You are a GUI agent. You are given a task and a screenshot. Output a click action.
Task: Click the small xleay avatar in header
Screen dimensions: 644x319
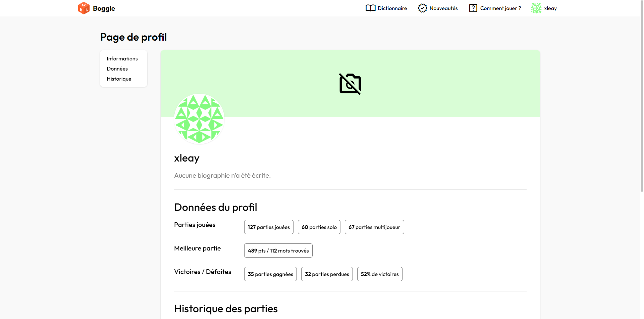coord(536,8)
